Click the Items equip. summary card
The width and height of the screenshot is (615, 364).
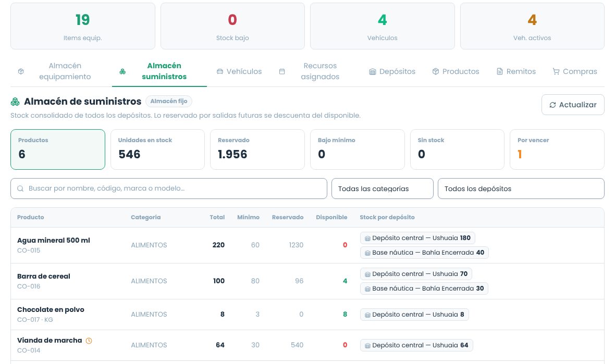pos(83,26)
